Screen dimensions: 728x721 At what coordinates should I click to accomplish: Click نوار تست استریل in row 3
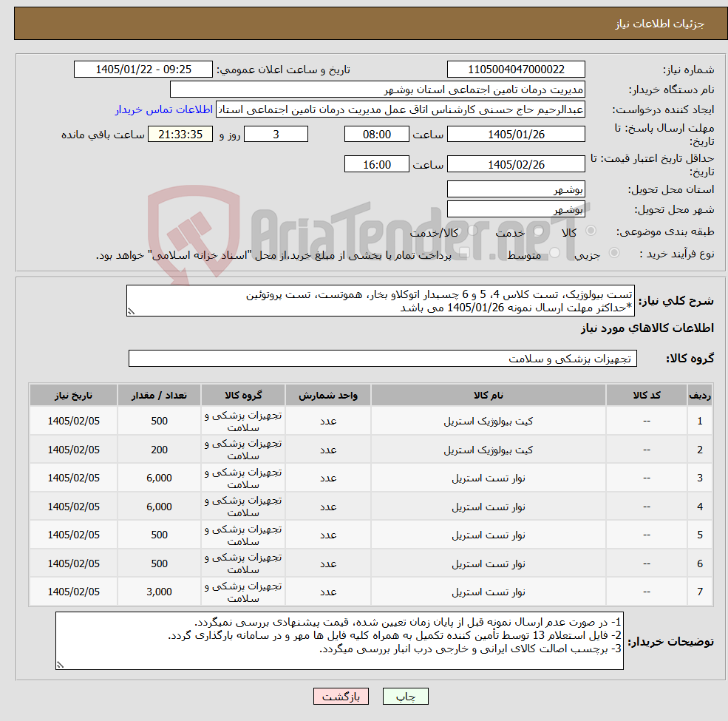pos(488,478)
